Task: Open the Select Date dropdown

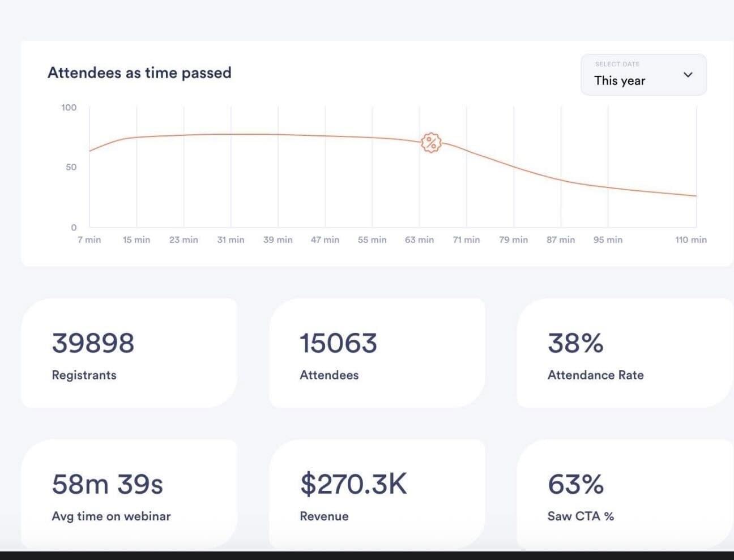Action: coord(643,75)
